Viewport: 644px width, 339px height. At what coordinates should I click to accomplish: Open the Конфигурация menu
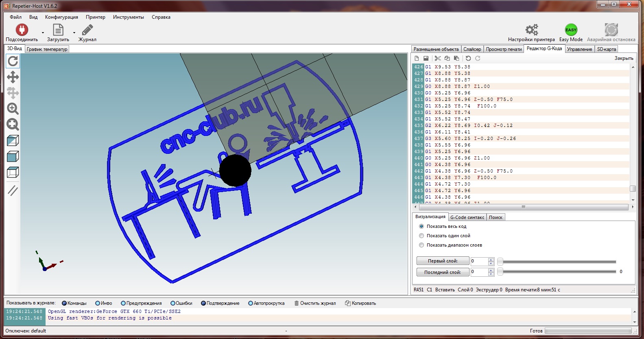tap(61, 17)
